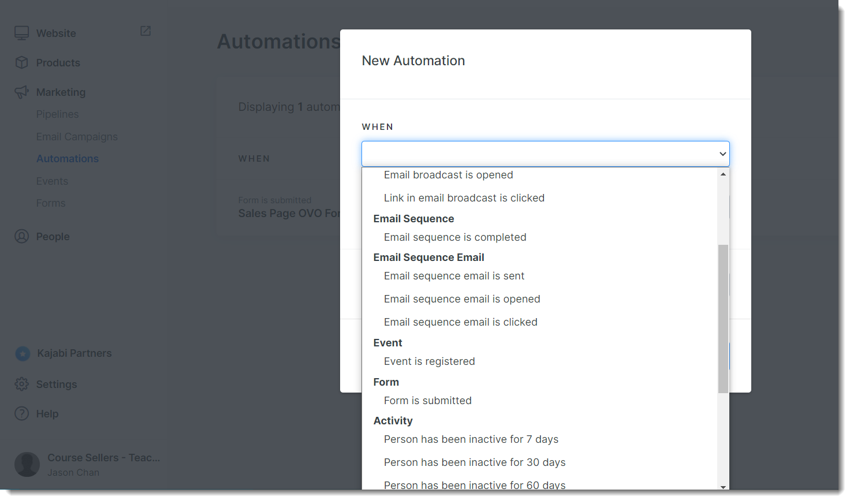Open Marketing section in sidebar
Viewport: 850px width, 504px height.
[x=61, y=92]
